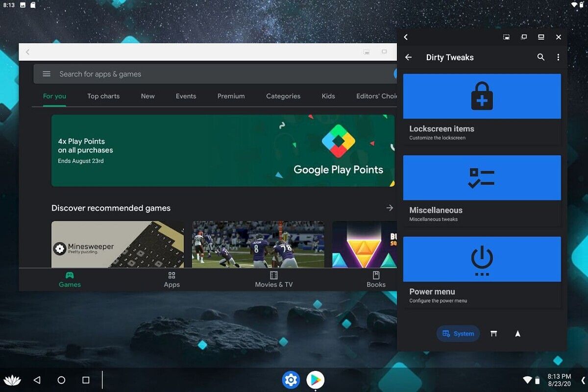Click the maximize icon in Dirty Tweaks title bar
The height and width of the screenshot is (392, 588).
point(541,37)
